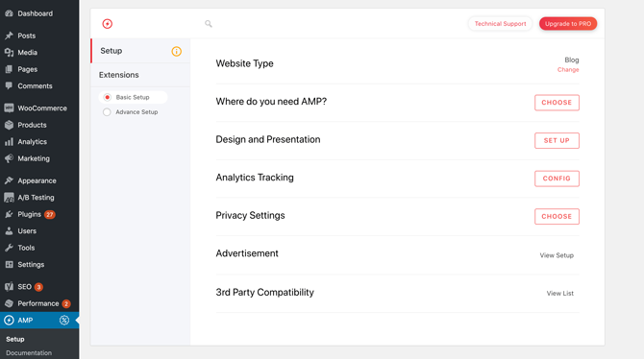Click the Comments bubble icon
This screenshot has height=359, width=644.
point(9,86)
